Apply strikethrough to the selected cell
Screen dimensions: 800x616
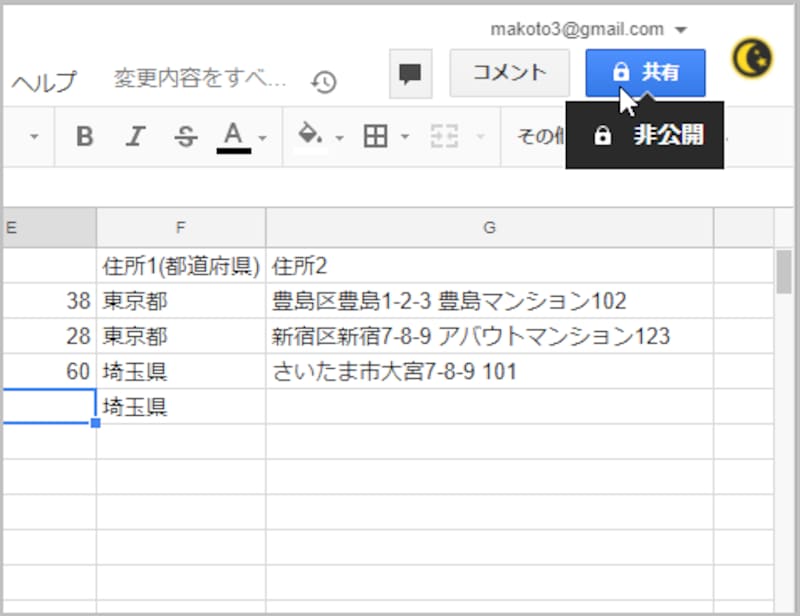pos(186,137)
